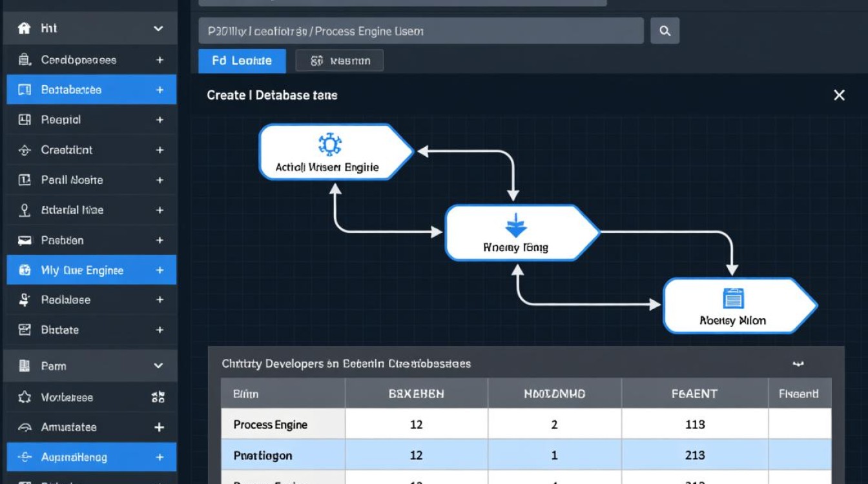
Task: Expand the Condbpaeaes item with plus
Action: point(159,60)
